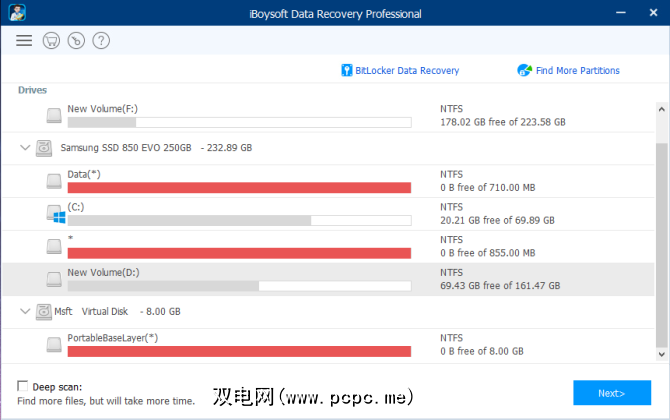The width and height of the screenshot is (670, 420).
Task: Click the iBoysoft app logo icon
Action: tap(17, 12)
